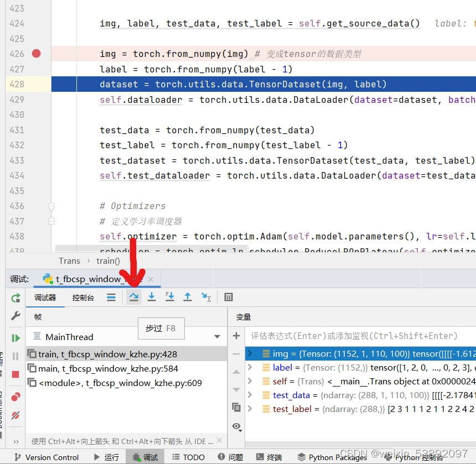Select the <module> frame at line 609
The width and height of the screenshot is (476, 464).
click(127, 383)
